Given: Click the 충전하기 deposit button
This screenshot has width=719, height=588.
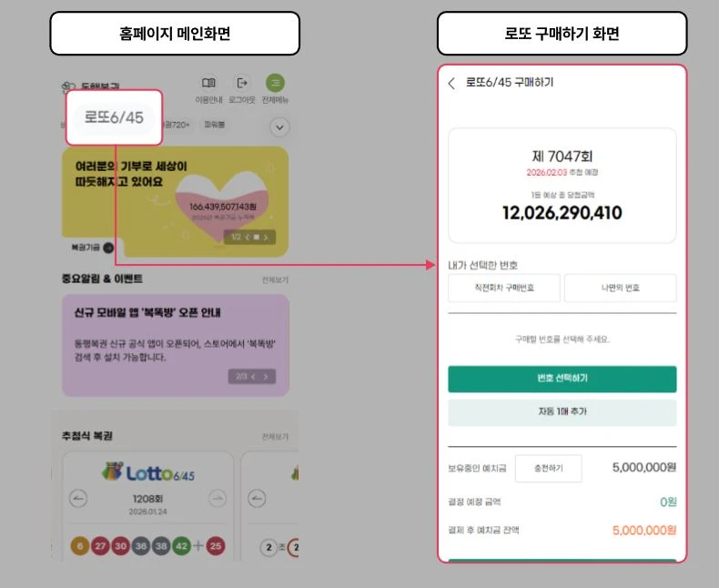Looking at the screenshot, I should (549, 468).
